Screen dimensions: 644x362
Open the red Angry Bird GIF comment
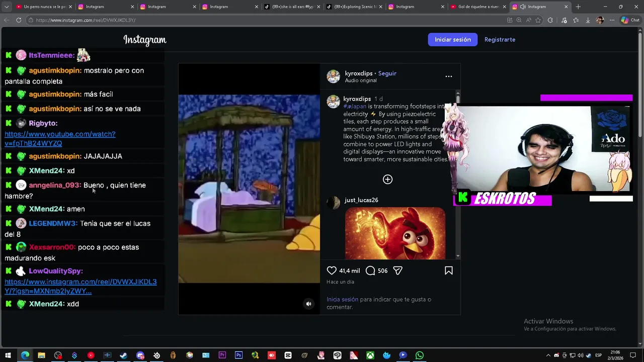(395, 233)
